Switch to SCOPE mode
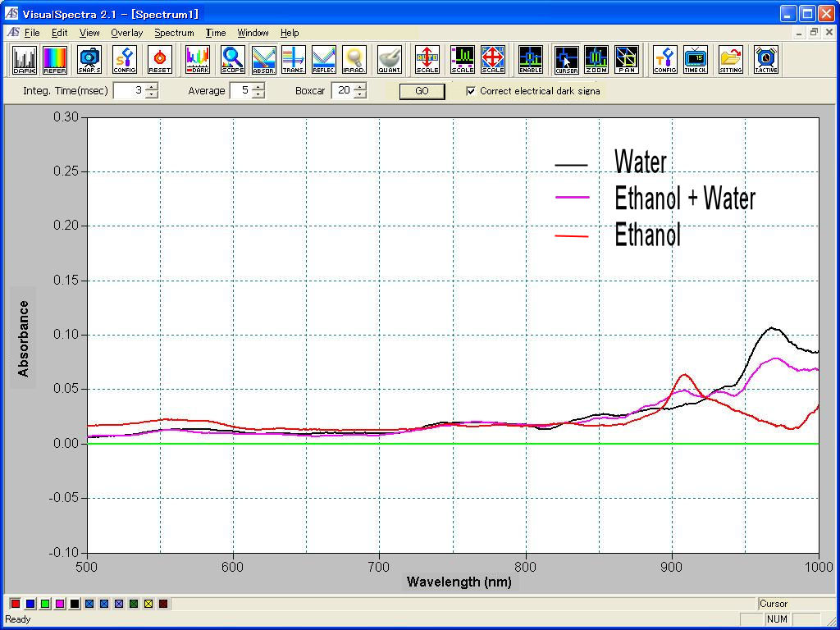The image size is (840, 630). click(231, 59)
